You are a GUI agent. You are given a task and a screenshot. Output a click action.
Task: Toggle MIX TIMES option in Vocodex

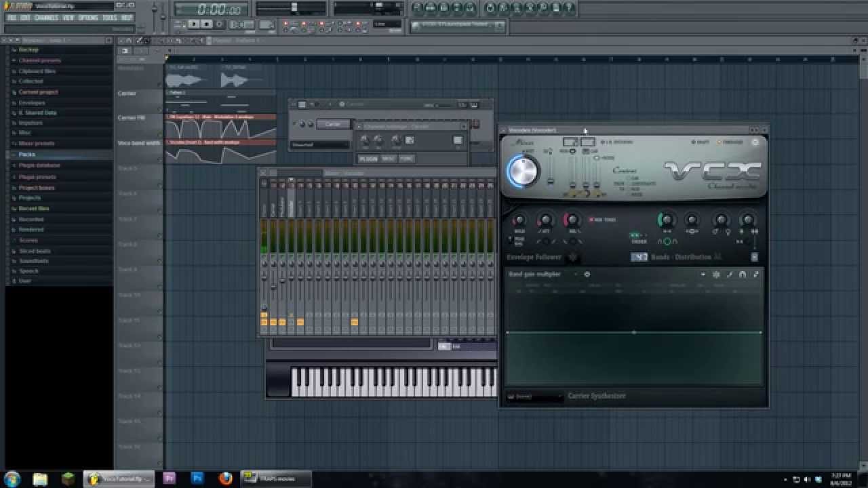[602, 220]
